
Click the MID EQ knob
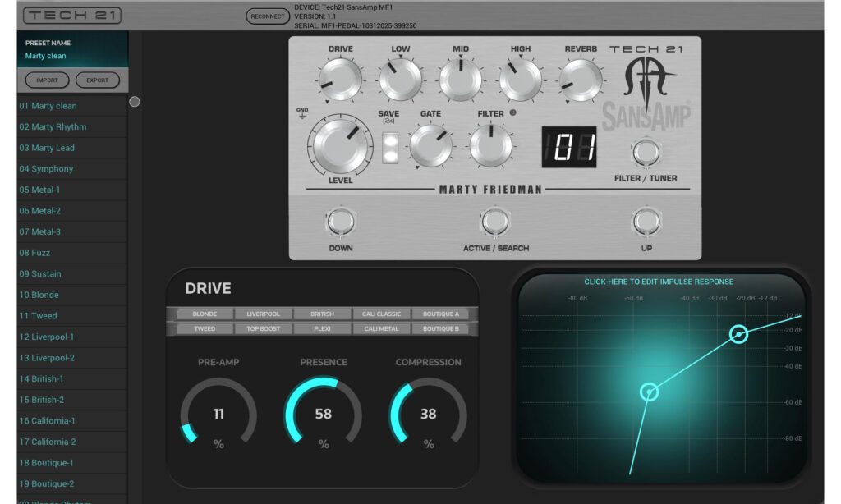click(x=461, y=80)
